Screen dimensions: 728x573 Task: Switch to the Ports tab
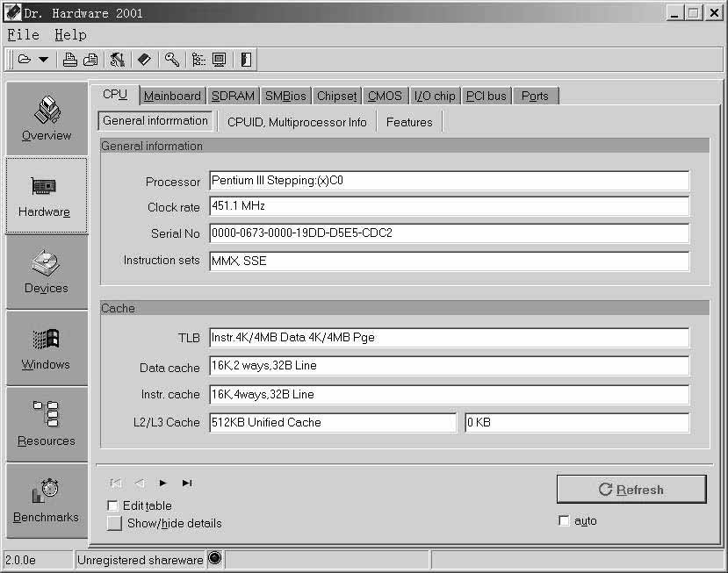[x=535, y=96]
